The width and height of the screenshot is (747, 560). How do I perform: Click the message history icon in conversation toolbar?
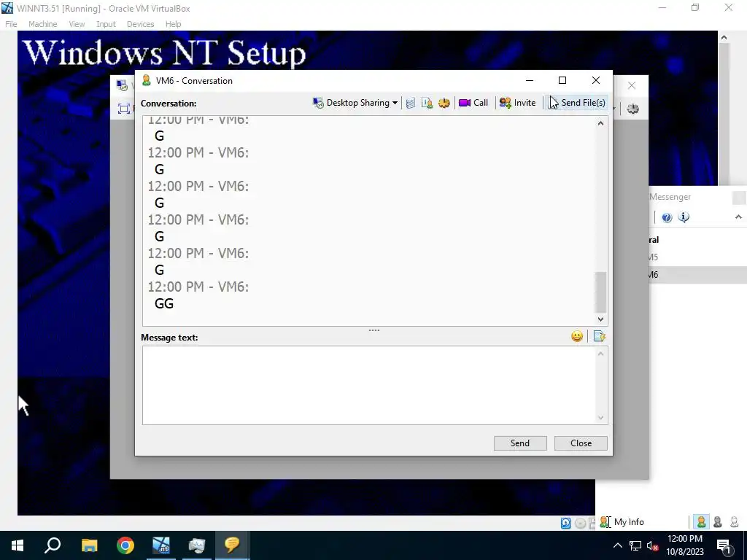[411, 103]
